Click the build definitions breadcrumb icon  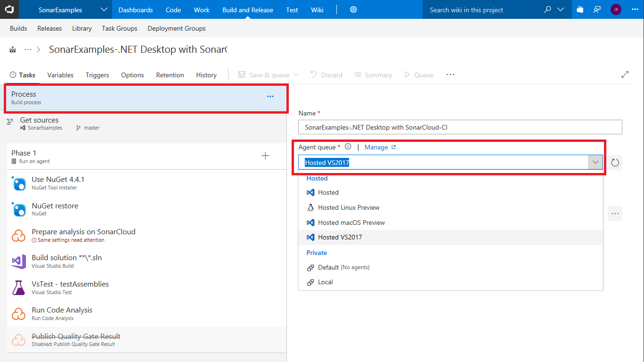tap(13, 49)
